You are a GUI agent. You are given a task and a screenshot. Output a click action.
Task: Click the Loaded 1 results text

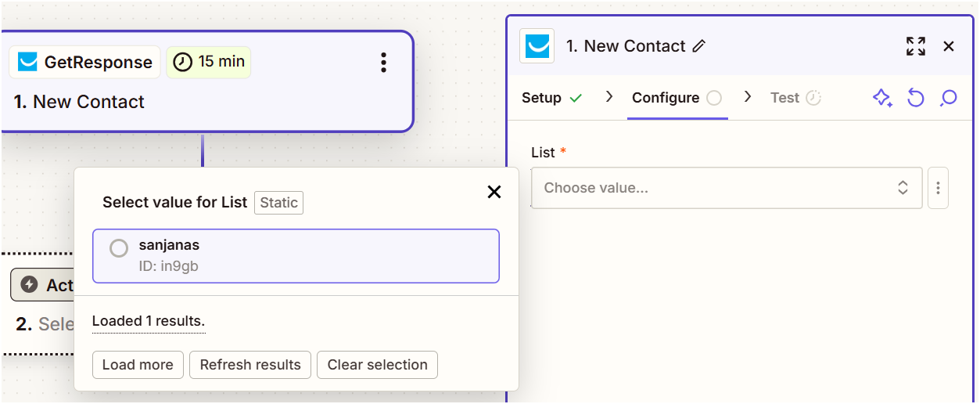pos(149,321)
